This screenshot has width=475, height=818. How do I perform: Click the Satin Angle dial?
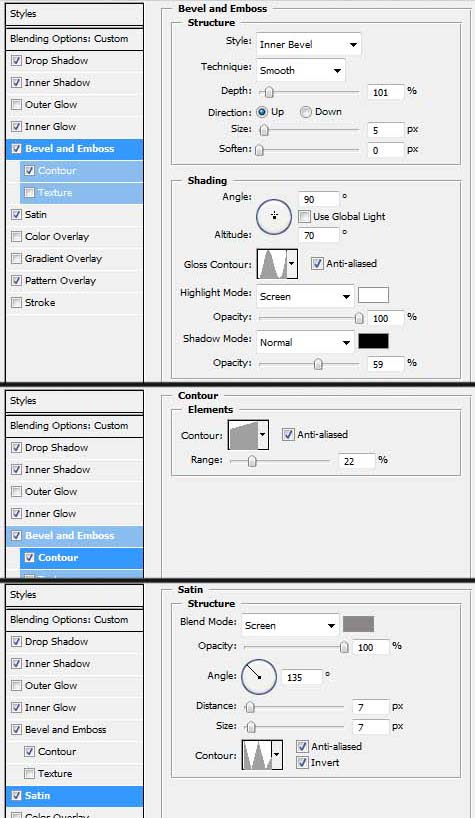(259, 677)
